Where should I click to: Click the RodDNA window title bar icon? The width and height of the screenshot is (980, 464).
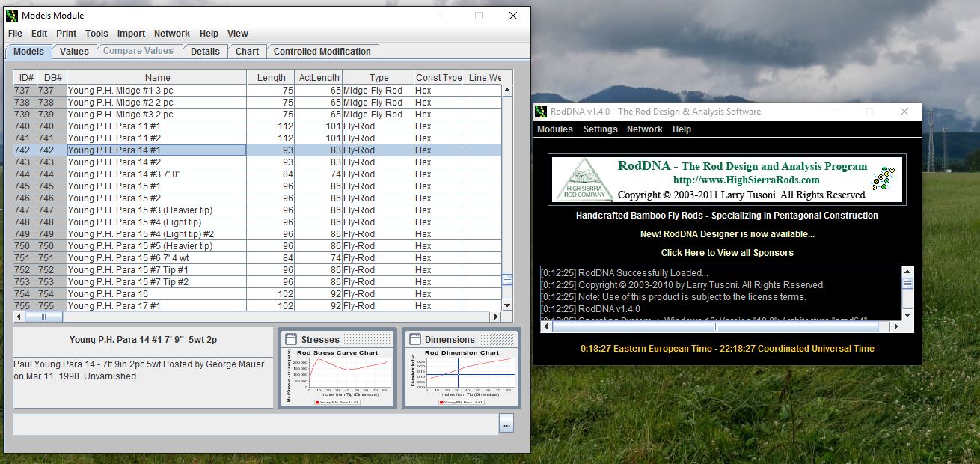540,112
